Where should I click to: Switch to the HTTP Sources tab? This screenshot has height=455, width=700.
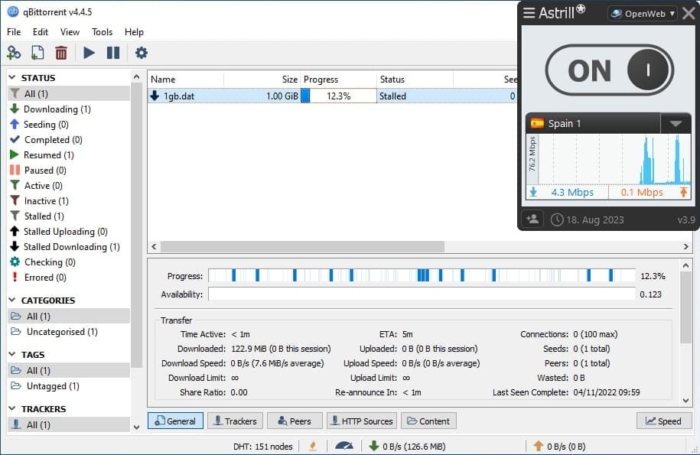362,421
